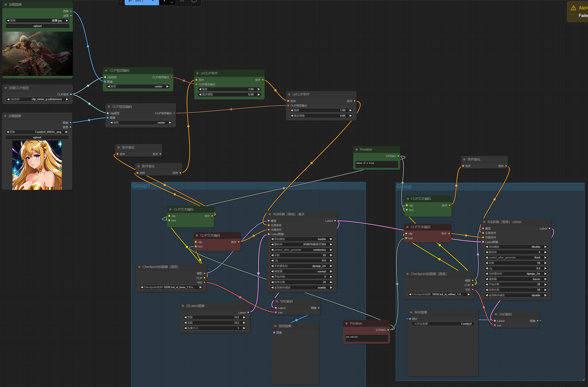
Task: Click upload button under 直播.jpg
Action: 38,26
